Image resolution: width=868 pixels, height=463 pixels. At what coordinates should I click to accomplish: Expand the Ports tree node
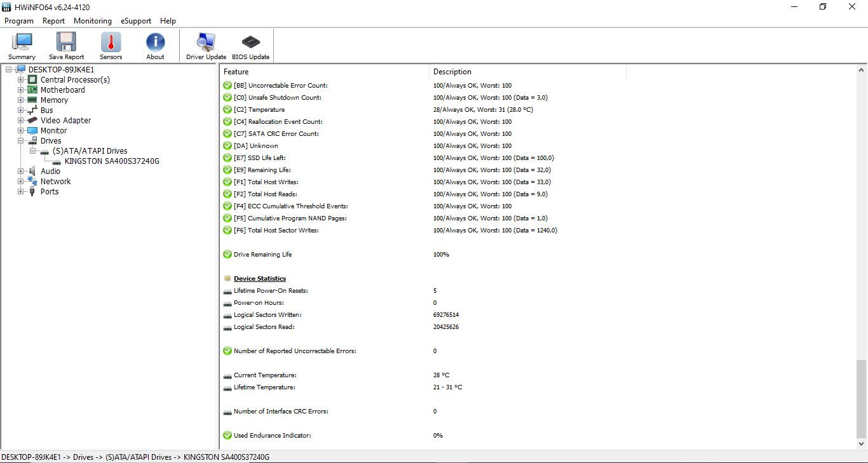[x=21, y=191]
